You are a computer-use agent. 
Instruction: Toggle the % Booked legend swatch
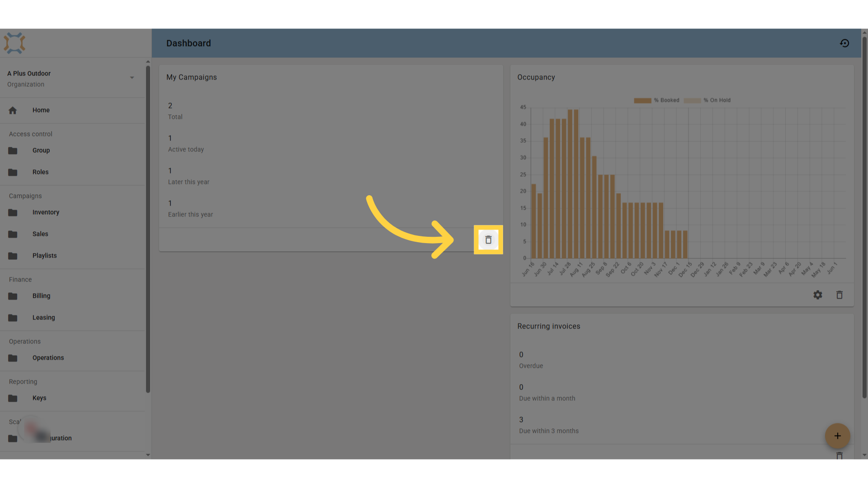pos(642,100)
